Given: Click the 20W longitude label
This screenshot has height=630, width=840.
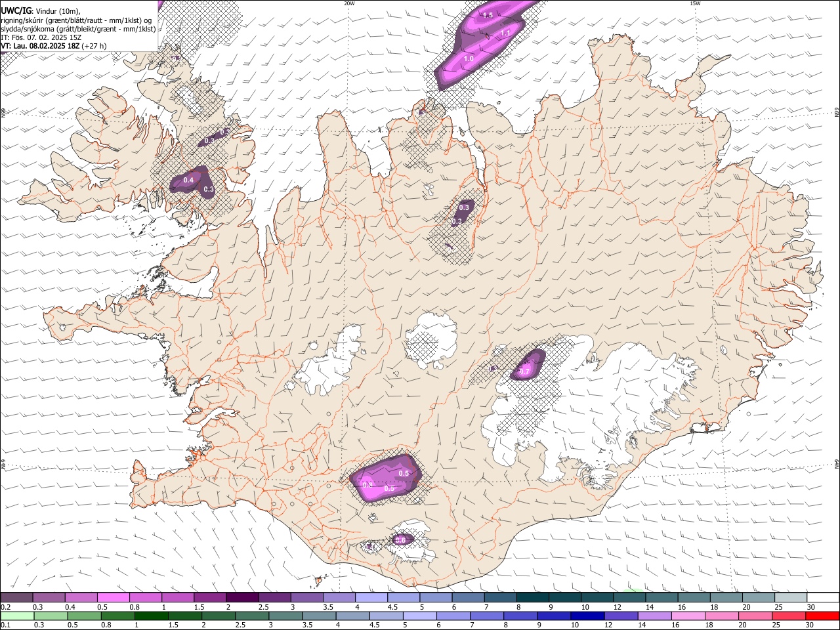Looking at the screenshot, I should pos(349,3).
